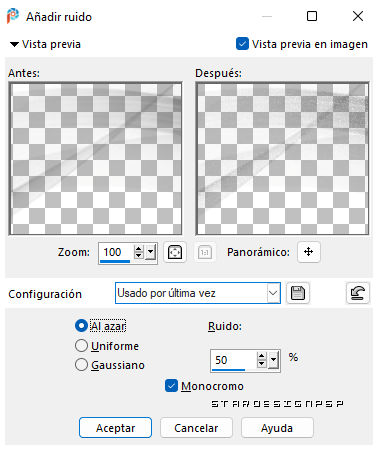Open the zoom slider dropdown arrow
378x450 pixels.
(151, 252)
